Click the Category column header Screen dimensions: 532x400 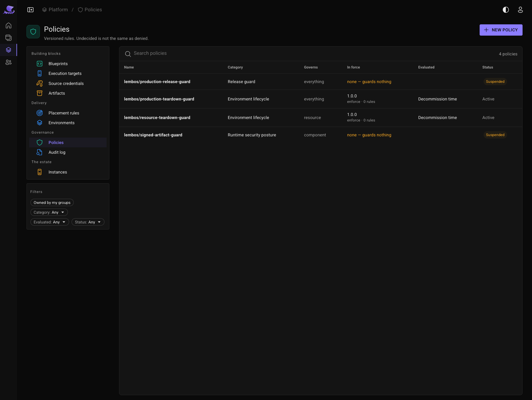coord(235,67)
